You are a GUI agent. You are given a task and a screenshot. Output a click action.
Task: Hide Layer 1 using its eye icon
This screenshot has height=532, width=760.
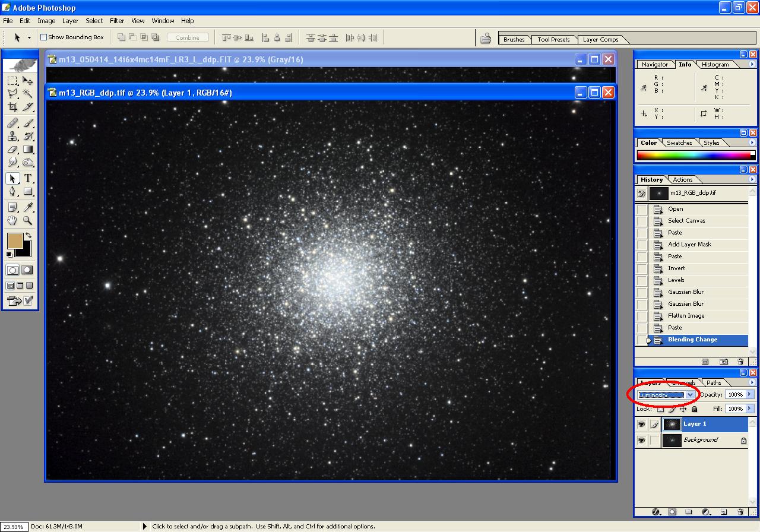point(641,425)
